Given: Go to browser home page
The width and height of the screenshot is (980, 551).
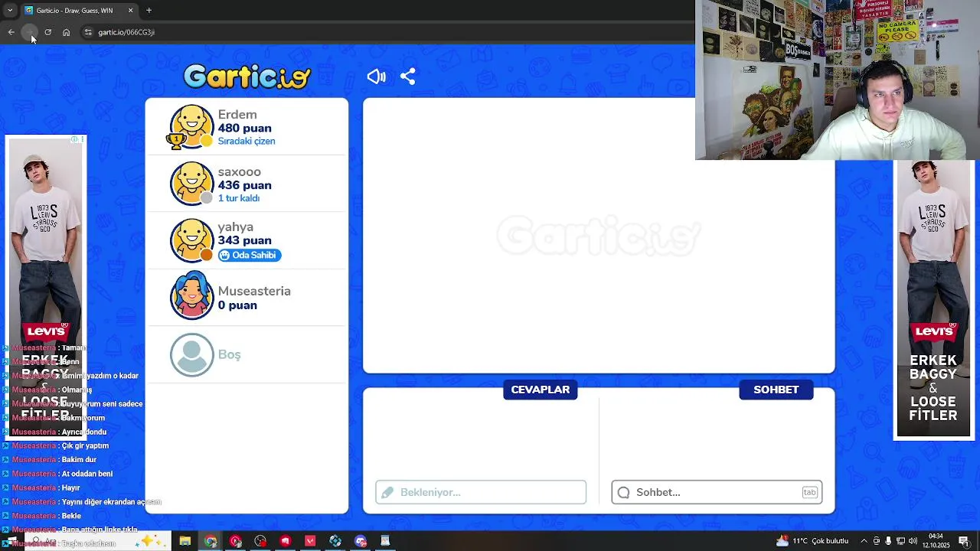Looking at the screenshot, I should (x=67, y=32).
